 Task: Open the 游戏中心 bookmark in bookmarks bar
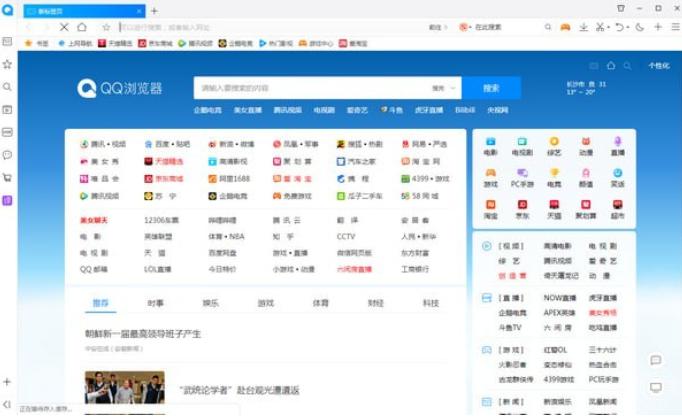click(x=316, y=43)
